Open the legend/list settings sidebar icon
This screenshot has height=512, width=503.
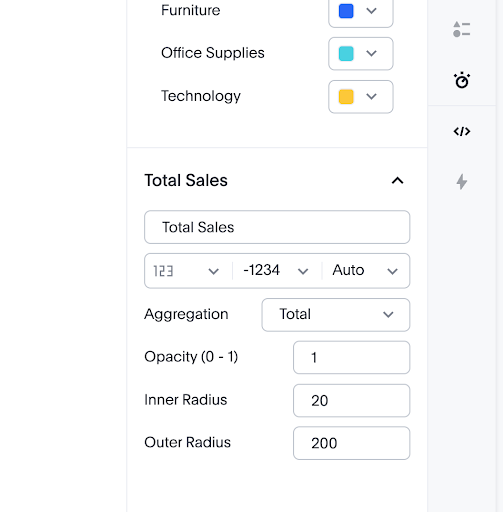pyautogui.click(x=462, y=29)
